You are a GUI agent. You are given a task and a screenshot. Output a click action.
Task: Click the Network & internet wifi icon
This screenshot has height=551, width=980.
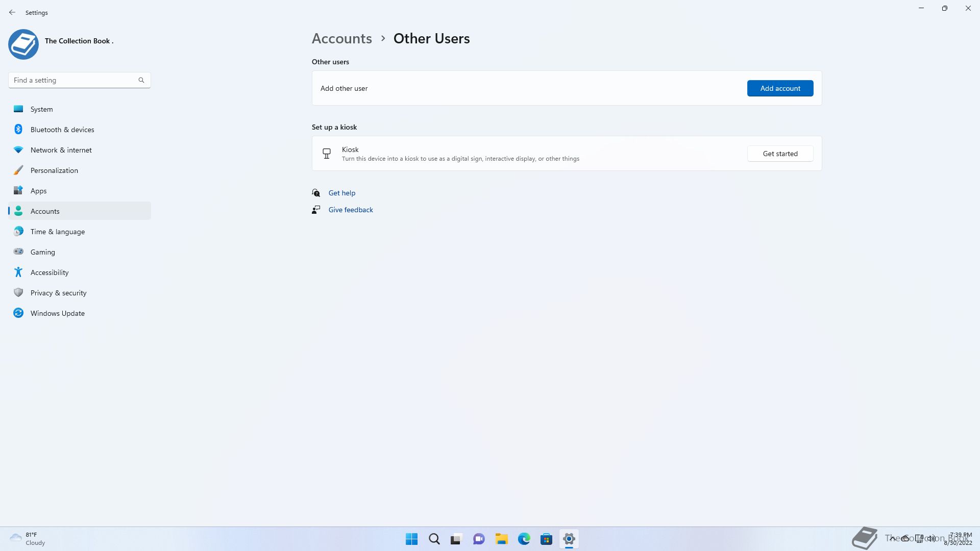[x=18, y=150]
